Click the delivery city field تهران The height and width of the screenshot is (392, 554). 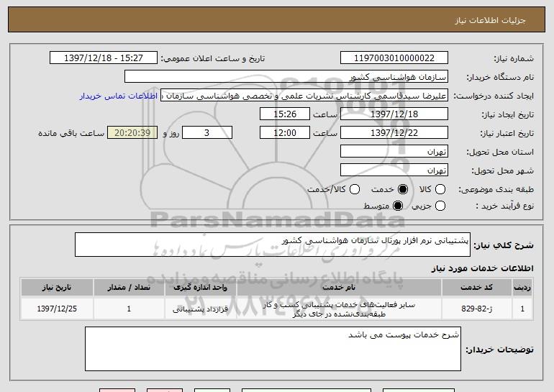click(394, 170)
